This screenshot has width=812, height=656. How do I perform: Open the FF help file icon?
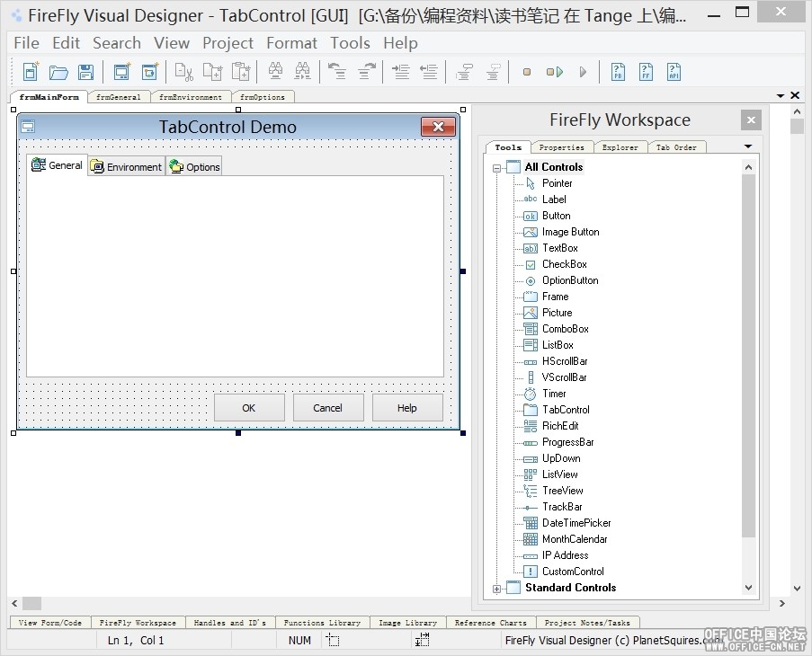coord(646,72)
